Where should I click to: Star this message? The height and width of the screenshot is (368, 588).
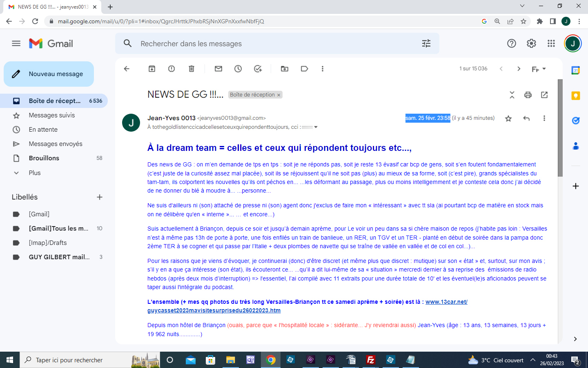[x=508, y=119]
